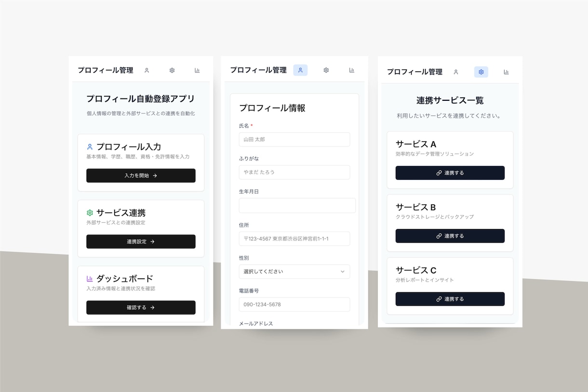Connect サービス A with its 連携する button
588x392 pixels.
click(450, 173)
